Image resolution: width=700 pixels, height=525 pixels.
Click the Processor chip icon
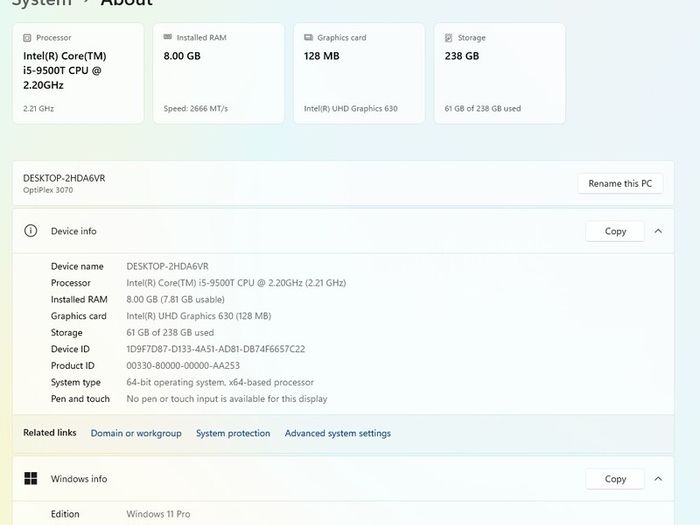pyautogui.click(x=27, y=38)
